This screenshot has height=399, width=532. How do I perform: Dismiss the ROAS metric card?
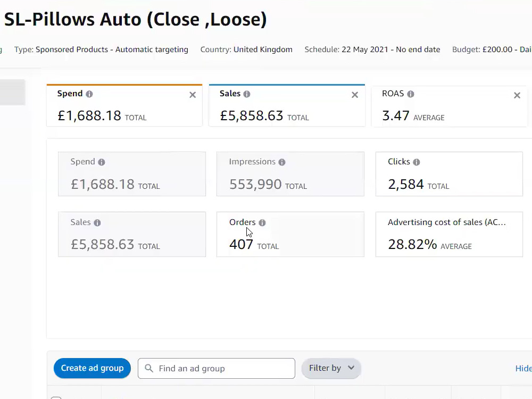pos(517,95)
